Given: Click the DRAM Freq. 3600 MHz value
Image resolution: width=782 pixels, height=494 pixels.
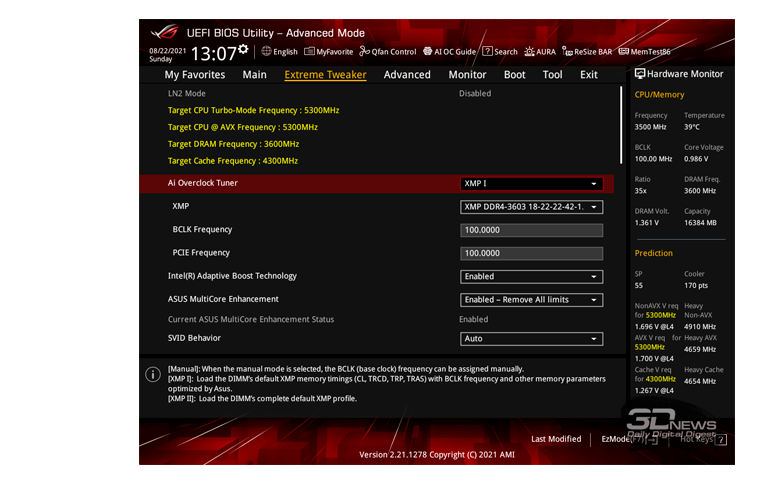Looking at the screenshot, I should point(700,191).
